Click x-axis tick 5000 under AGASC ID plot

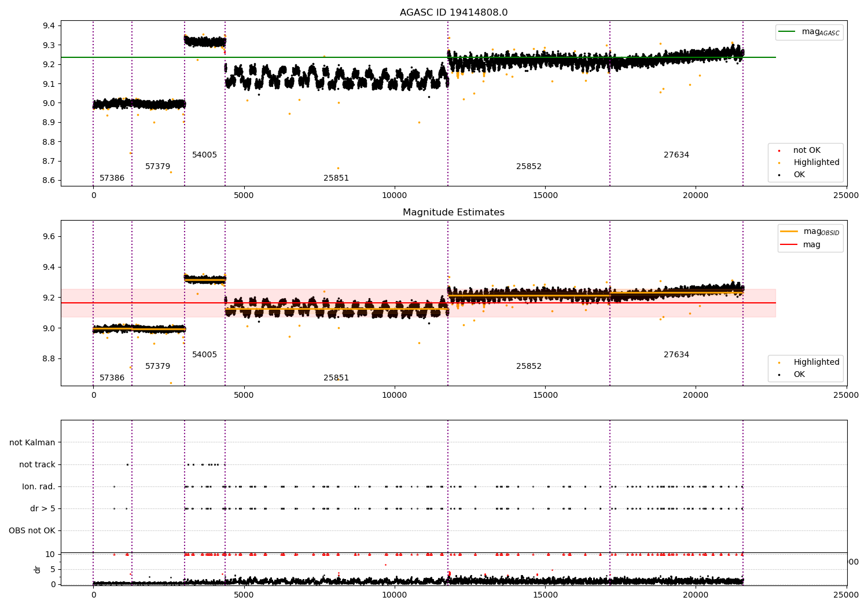244,196
